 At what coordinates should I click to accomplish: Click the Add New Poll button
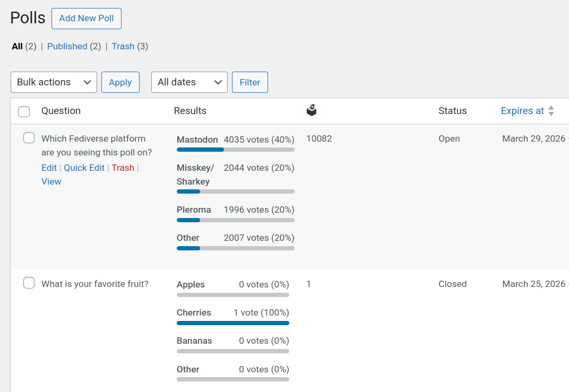87,19
